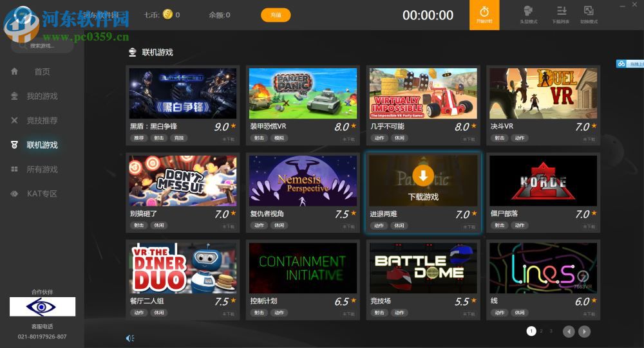Click 休闲 tag on 几乎不可能

pos(399,138)
